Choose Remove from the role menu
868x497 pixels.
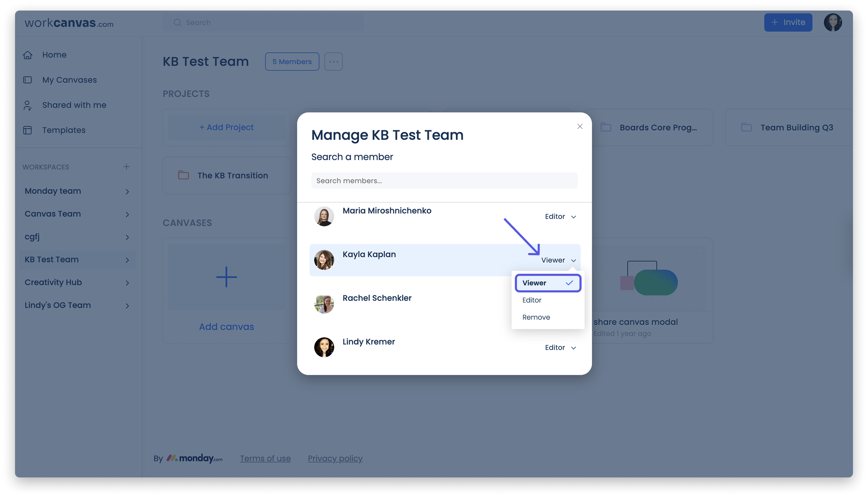548,317
